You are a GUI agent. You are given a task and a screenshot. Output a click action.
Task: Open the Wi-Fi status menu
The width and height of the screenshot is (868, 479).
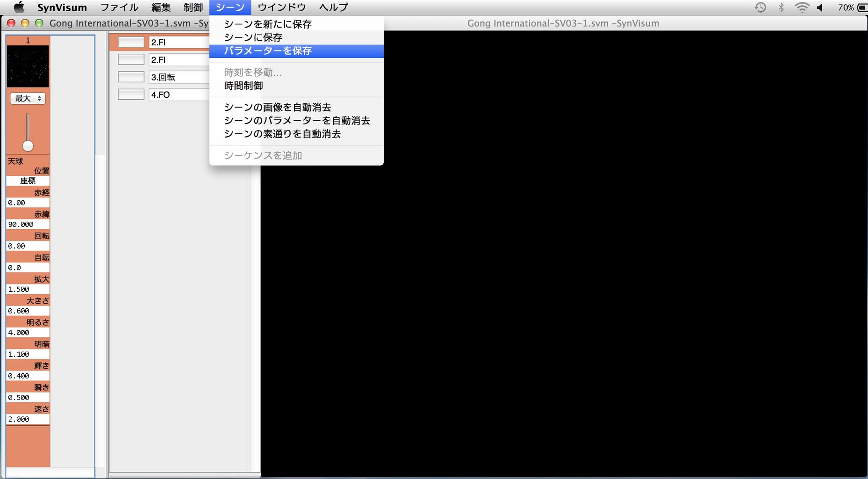pos(802,7)
